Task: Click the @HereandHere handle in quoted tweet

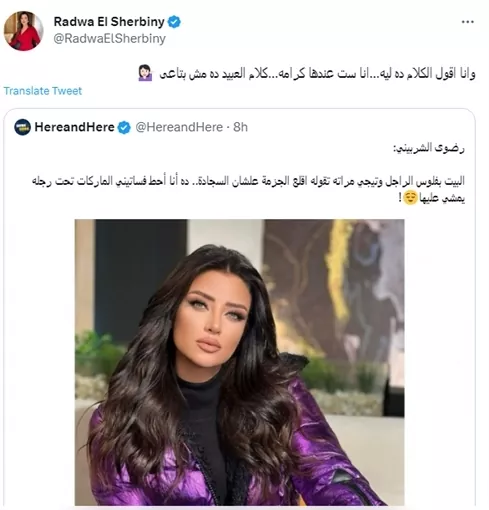Action: tap(179, 127)
